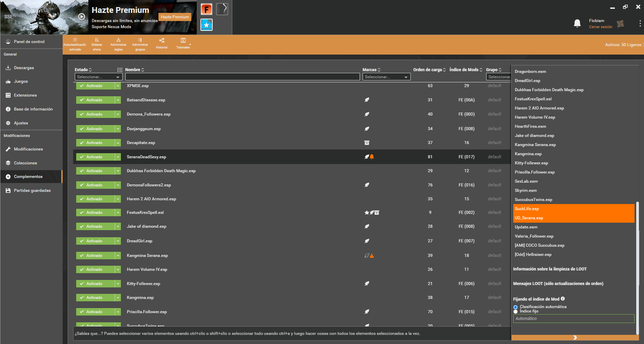Image resolution: width=644 pixels, height=344 pixels.
Task: Click the Automático index input field
Action: coord(574,319)
